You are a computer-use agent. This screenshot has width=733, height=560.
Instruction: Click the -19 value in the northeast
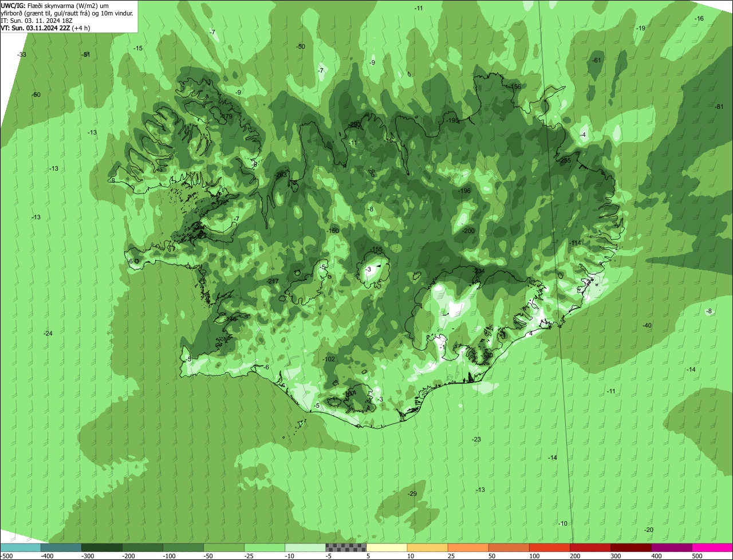[x=641, y=28]
